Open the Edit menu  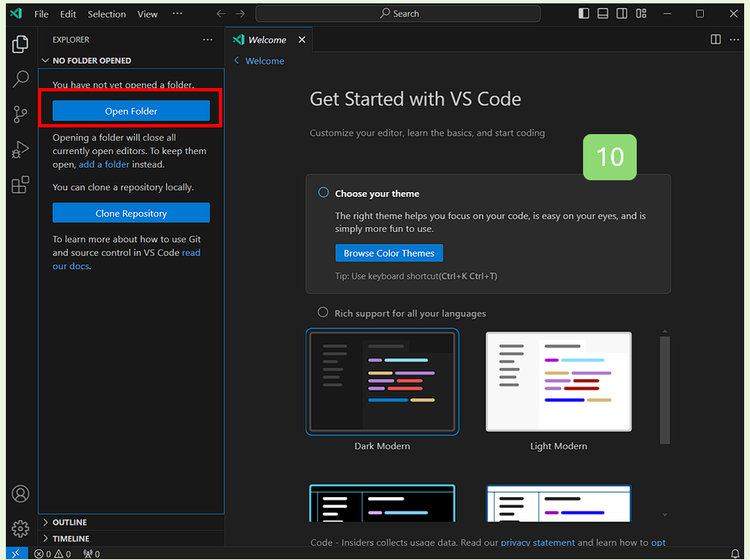coord(68,14)
